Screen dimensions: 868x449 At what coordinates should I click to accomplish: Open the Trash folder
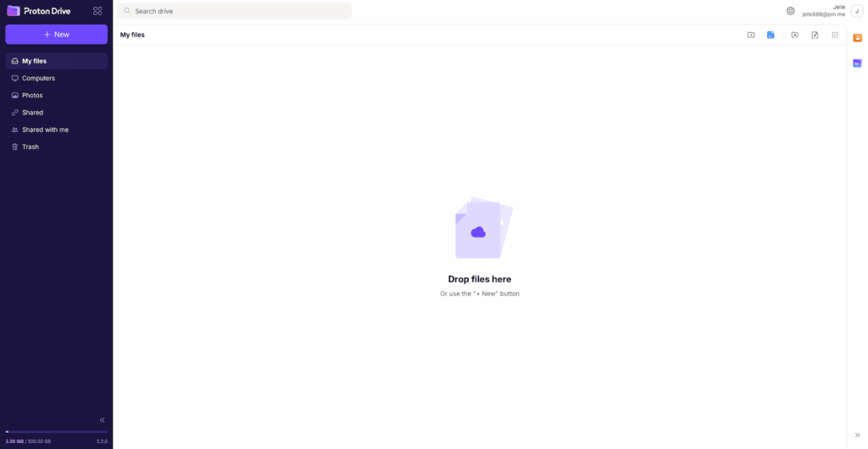(x=31, y=147)
